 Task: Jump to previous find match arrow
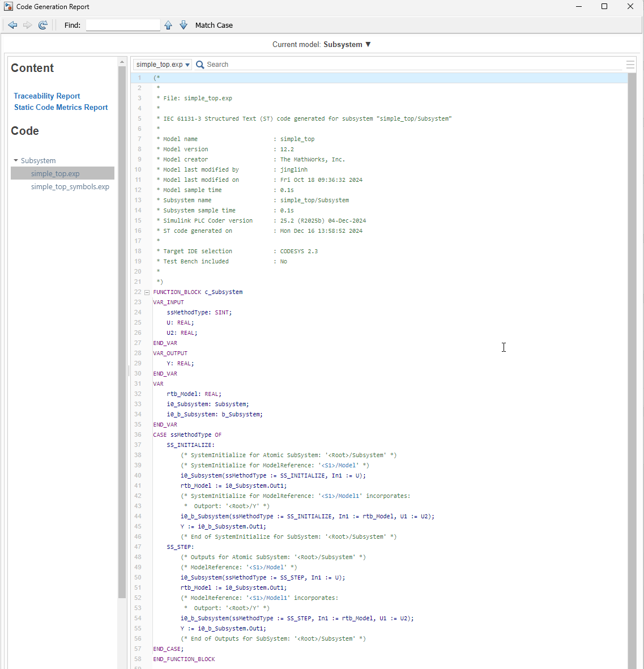click(168, 25)
